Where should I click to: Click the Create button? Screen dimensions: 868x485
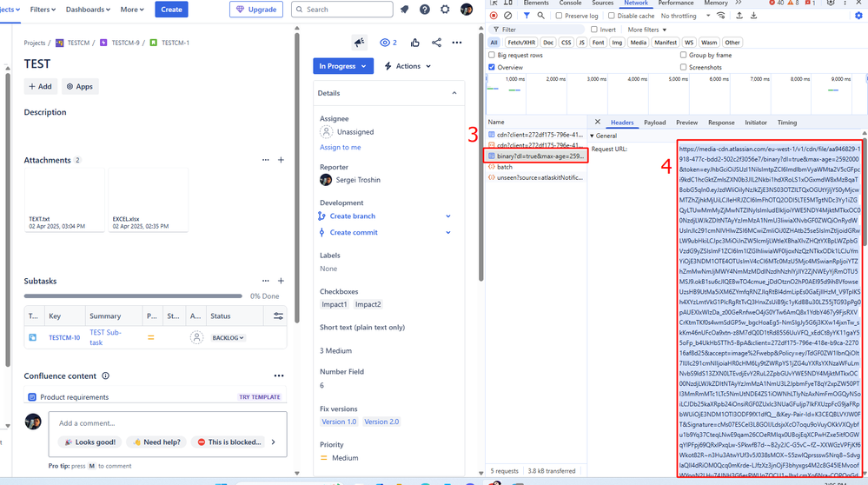[x=172, y=10]
